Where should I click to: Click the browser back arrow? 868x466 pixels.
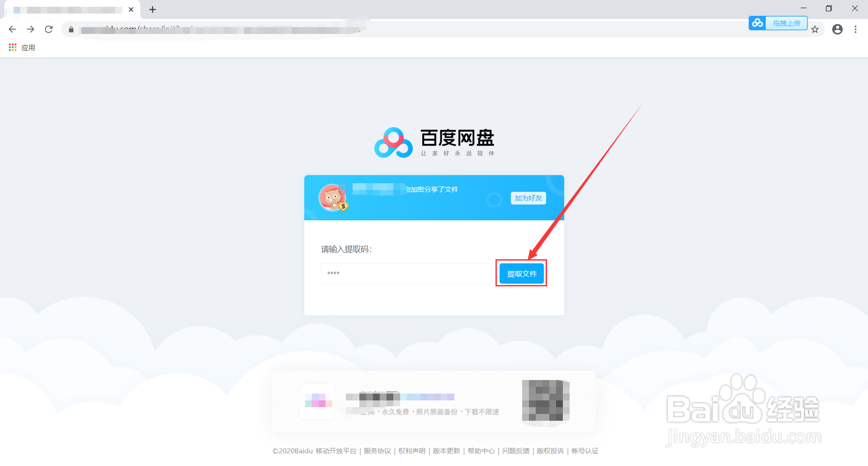pos(12,29)
